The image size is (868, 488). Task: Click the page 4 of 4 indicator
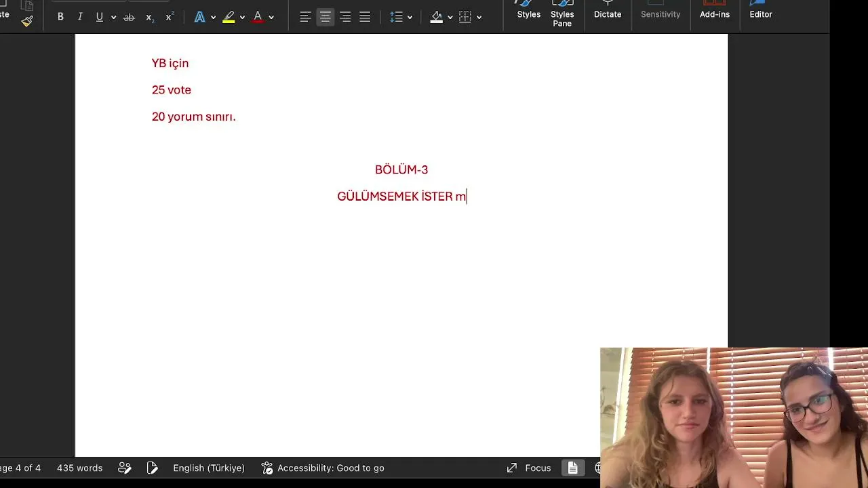coord(20,468)
